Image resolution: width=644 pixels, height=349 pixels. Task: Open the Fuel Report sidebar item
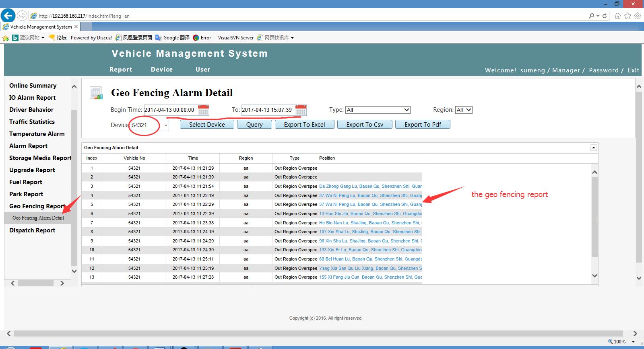pos(26,182)
